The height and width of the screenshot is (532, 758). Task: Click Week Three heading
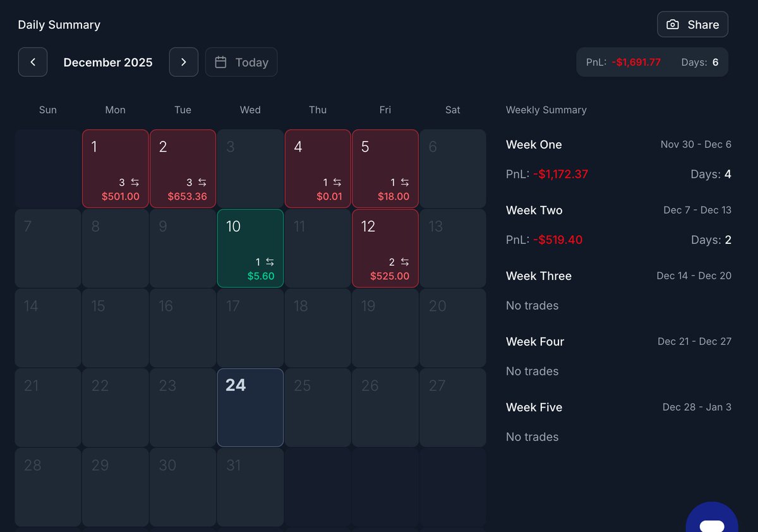point(539,276)
